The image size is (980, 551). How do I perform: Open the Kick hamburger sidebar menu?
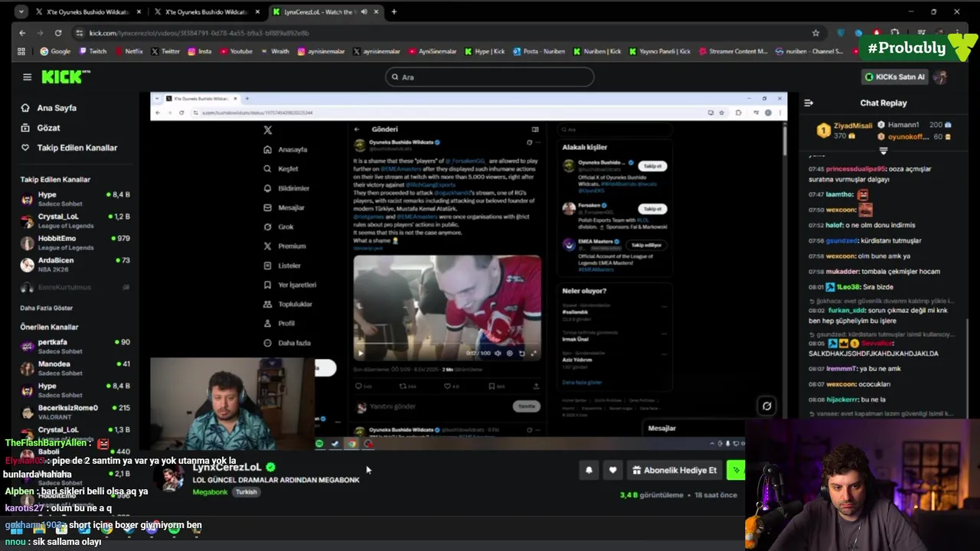[x=27, y=77]
